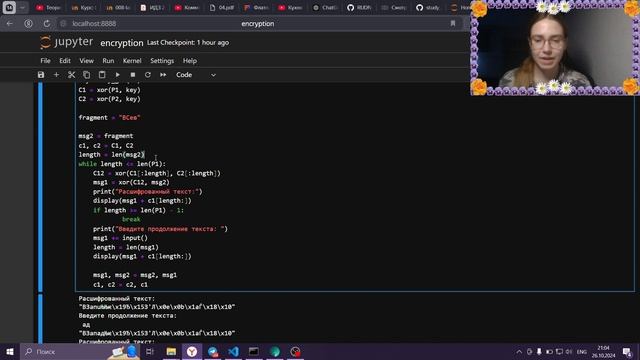The image size is (640, 360).
Task: Select the output cell via its blue bar
Action: (x=40, y=318)
